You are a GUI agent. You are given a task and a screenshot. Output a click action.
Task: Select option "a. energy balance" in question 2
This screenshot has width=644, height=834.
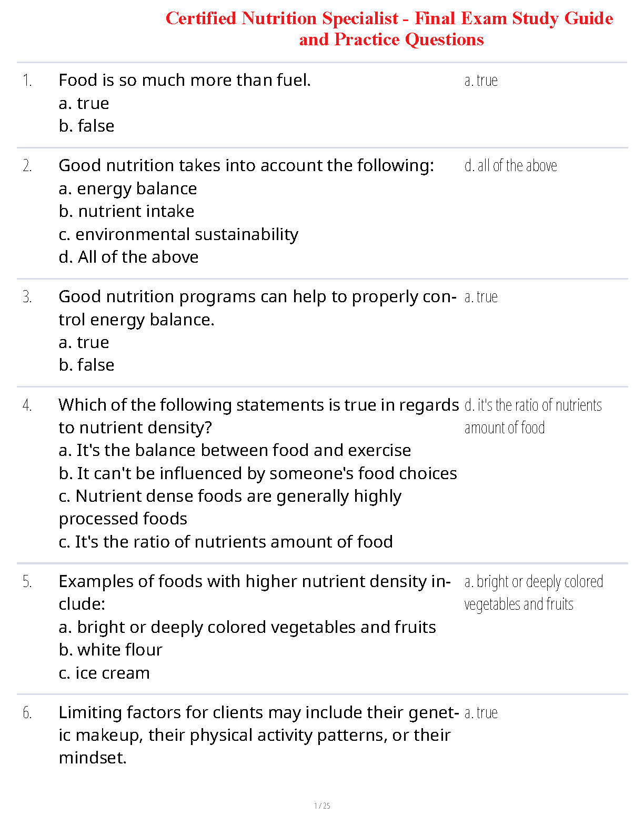pos(128,188)
